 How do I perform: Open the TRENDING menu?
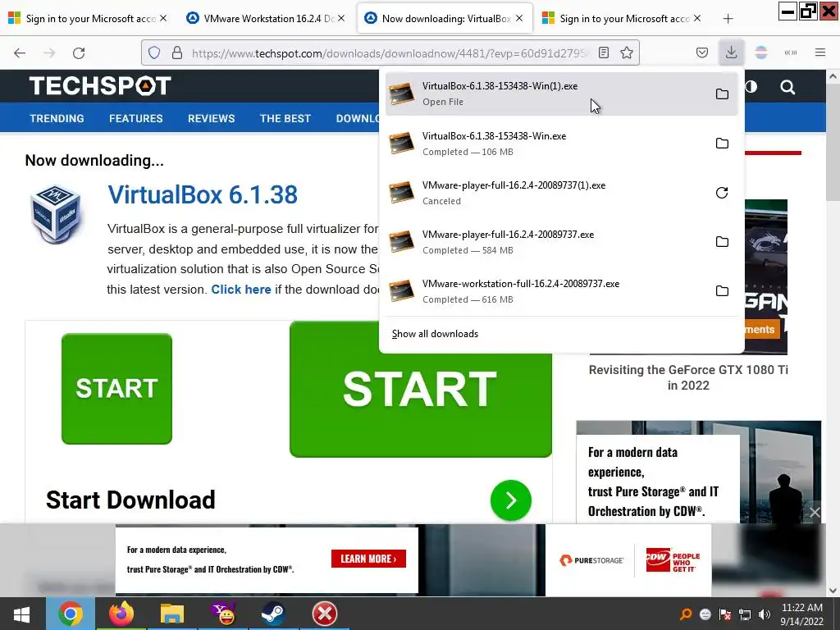(57, 118)
